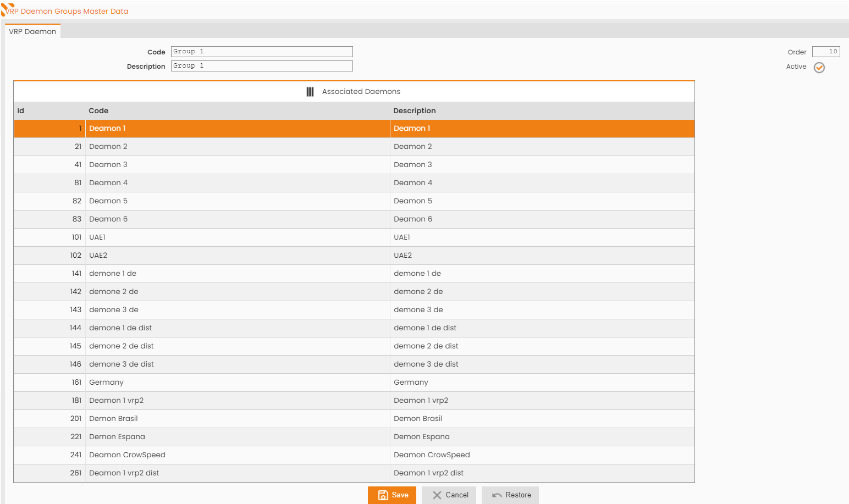Click the Associated Daemons panel title
This screenshot has width=849, height=504.
tap(361, 92)
